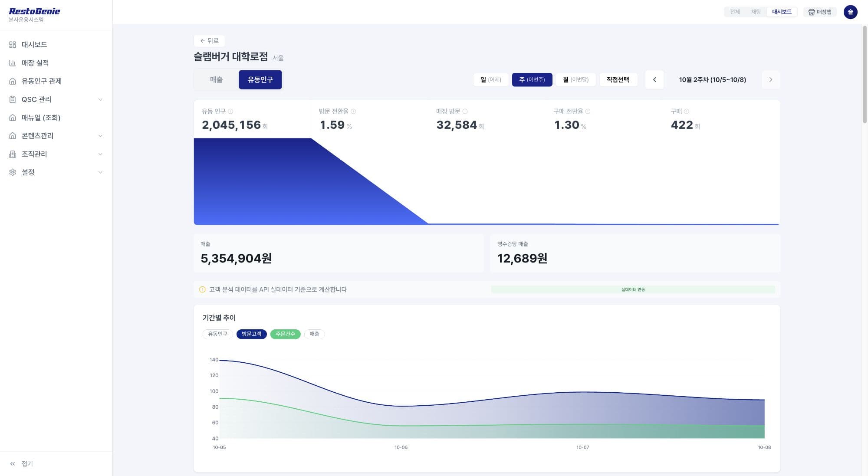Select the 대시보드 top bar tab

tap(782, 12)
